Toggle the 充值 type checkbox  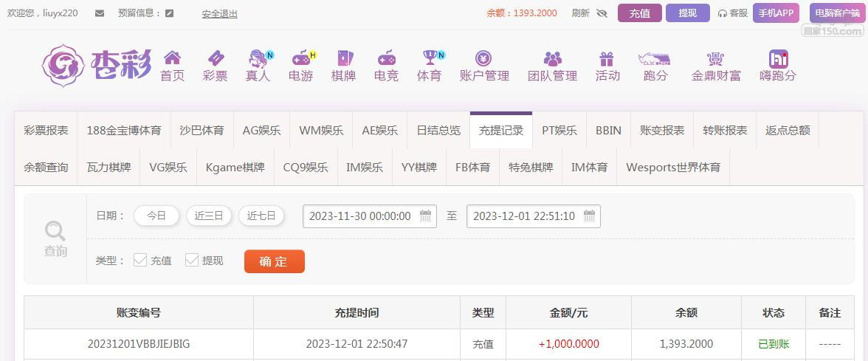click(x=140, y=260)
